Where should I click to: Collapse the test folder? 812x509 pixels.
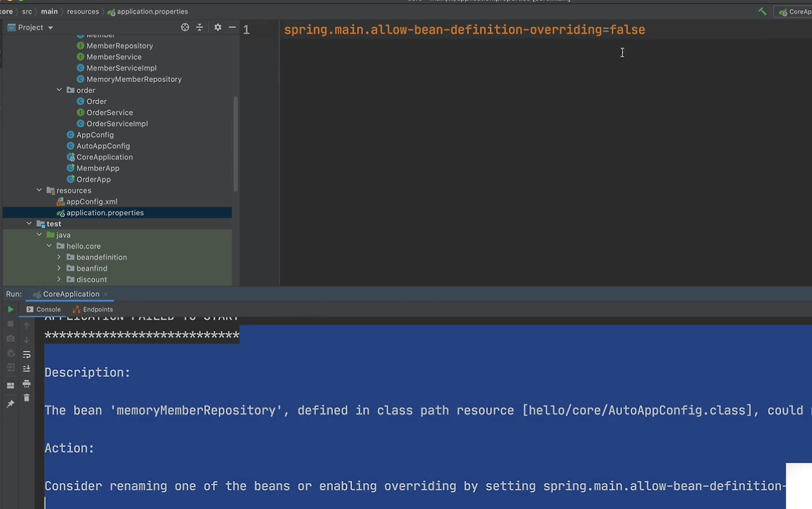click(29, 223)
